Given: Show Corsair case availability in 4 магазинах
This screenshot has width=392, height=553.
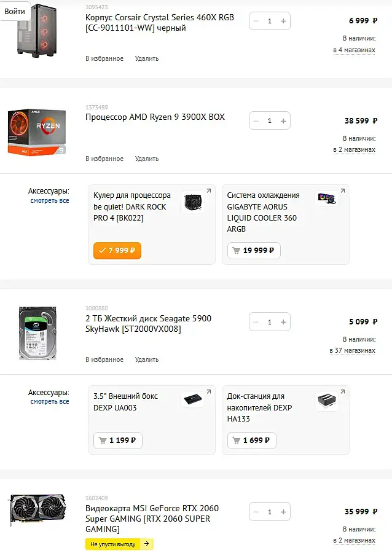Looking at the screenshot, I should tap(354, 50).
